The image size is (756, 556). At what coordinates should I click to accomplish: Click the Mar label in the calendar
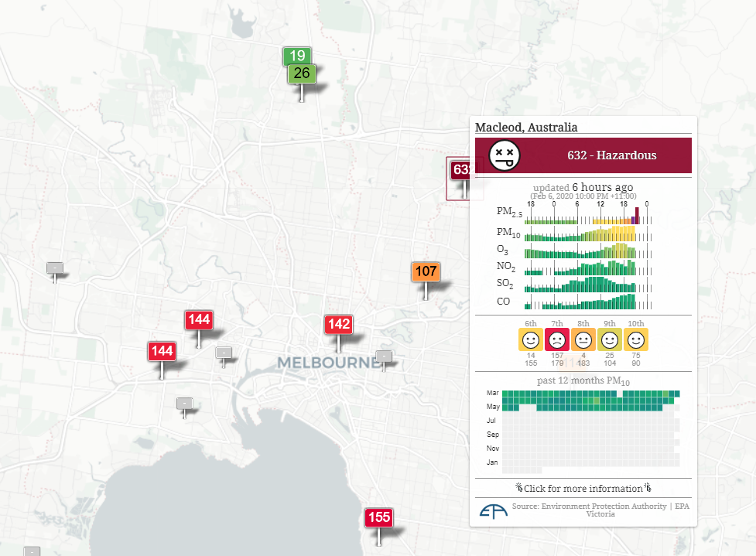[493, 393]
